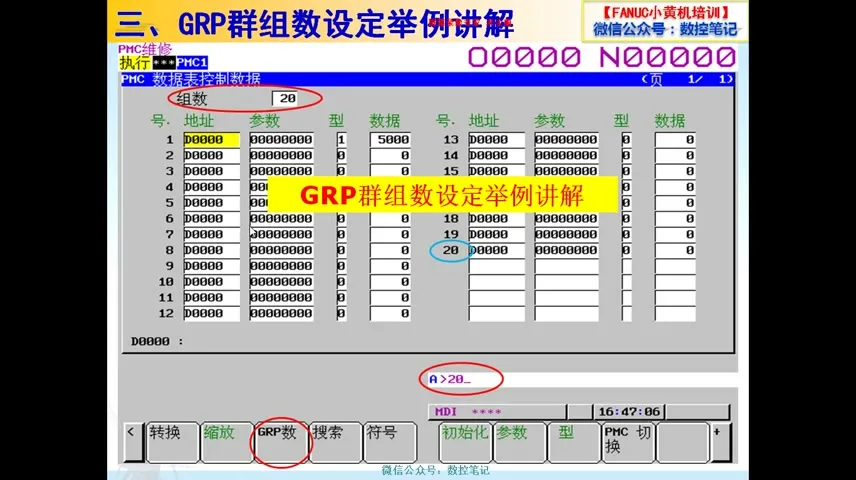Click the 初始化 soft key
Screen dimensions: 856x480
click(465, 442)
